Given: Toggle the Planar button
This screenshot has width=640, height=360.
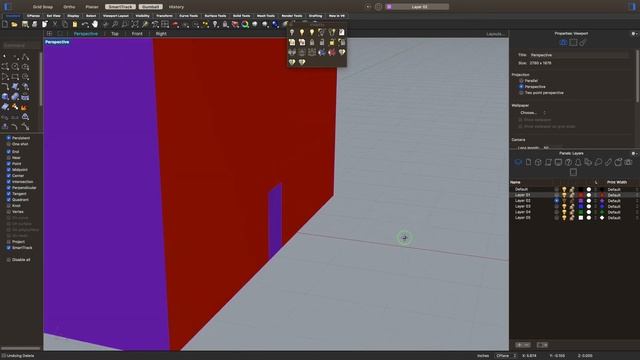Looking at the screenshot, I should (92, 7).
